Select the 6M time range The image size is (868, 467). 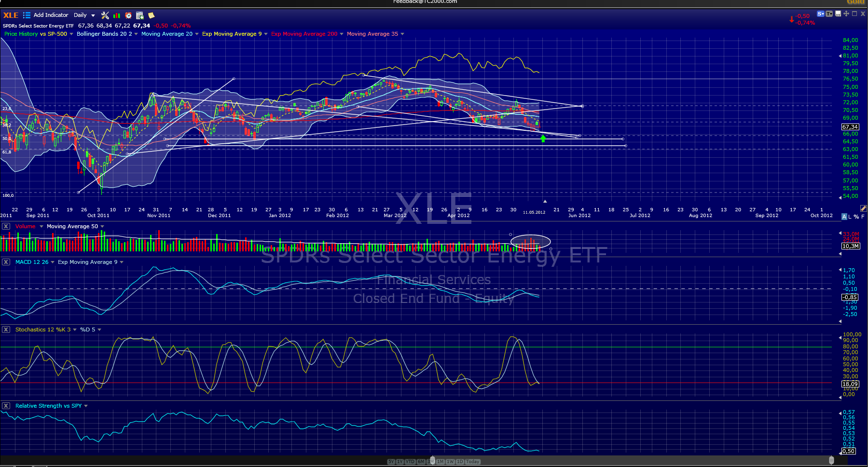[x=421, y=462]
